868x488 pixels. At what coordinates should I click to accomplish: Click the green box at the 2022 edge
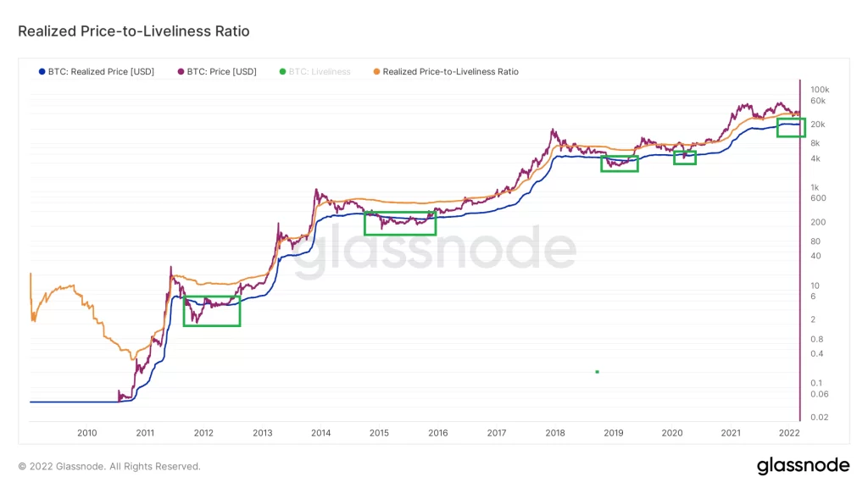791,127
